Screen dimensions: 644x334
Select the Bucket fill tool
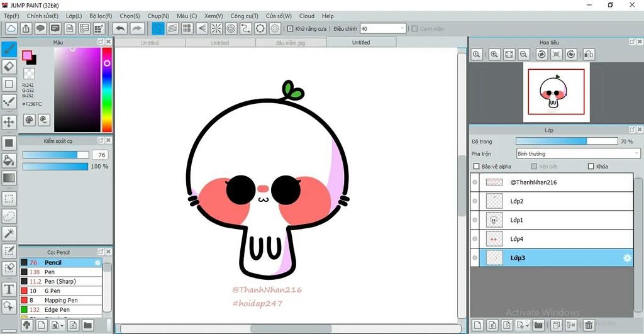(x=9, y=160)
